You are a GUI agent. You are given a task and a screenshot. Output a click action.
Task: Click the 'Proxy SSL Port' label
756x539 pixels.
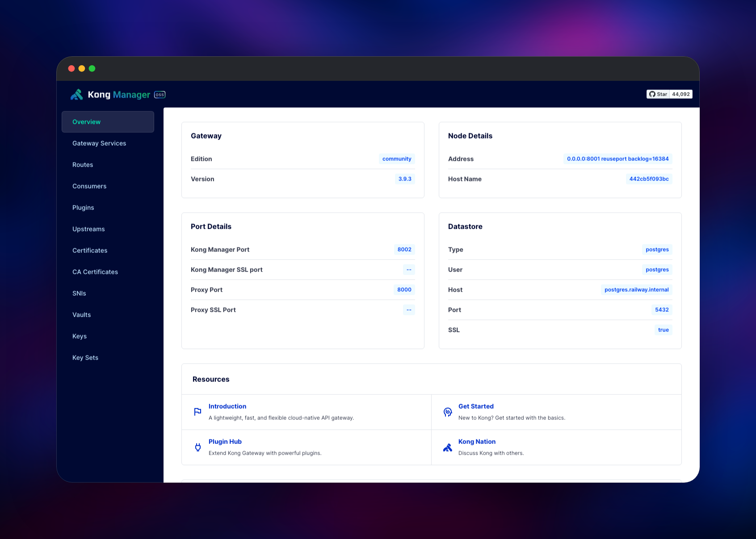pos(213,310)
